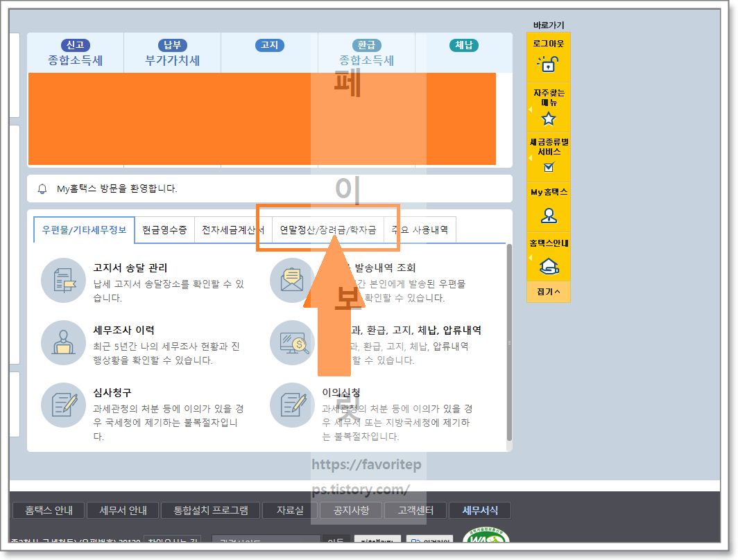Click the 로그아웃 padlock icon
The width and height of the screenshot is (738, 560).
549,64
